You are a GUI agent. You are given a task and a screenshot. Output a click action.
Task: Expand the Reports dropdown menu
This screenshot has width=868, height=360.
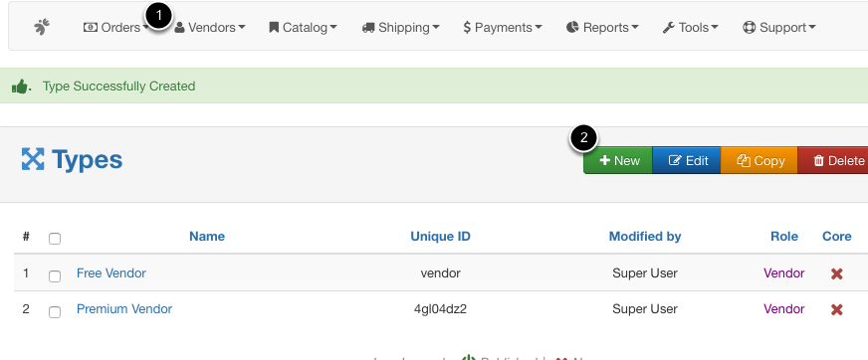click(602, 27)
